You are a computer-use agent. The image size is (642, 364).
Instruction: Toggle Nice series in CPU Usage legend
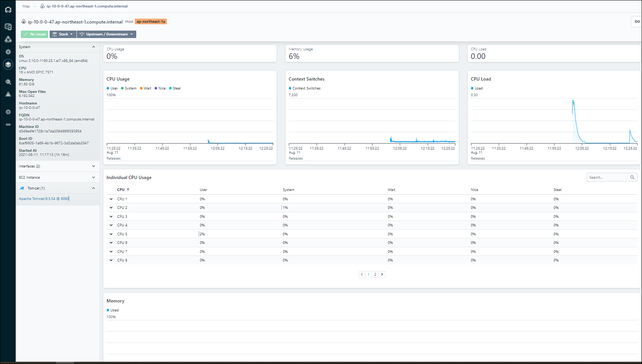(160, 88)
